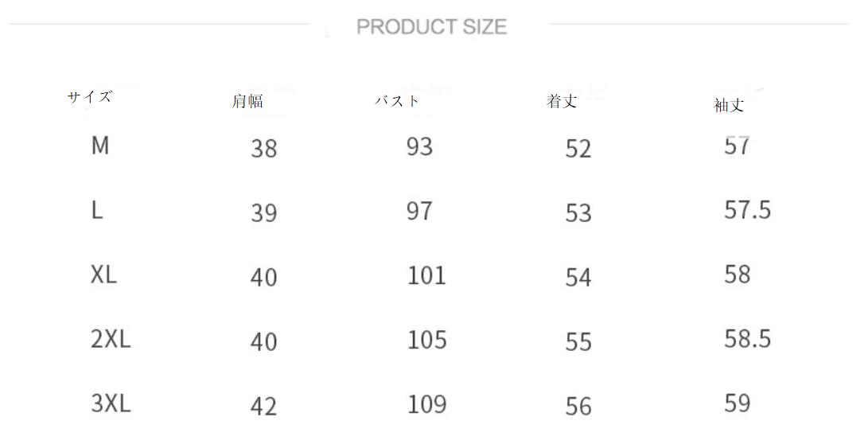Click sleeve length value 57.5
This screenshot has height=444, width=868.
747,210
